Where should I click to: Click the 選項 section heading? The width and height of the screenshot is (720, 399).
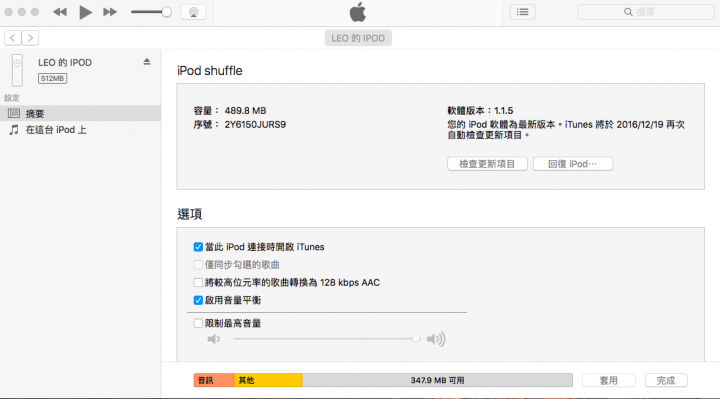(190, 214)
